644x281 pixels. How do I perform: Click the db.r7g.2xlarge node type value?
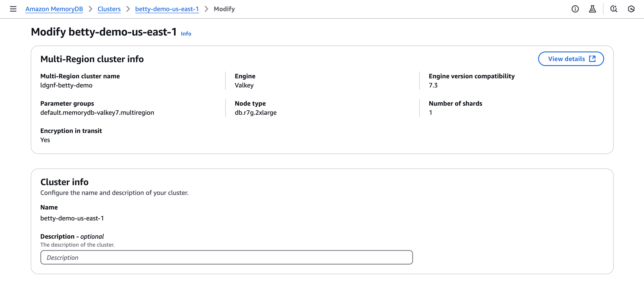coord(256,112)
